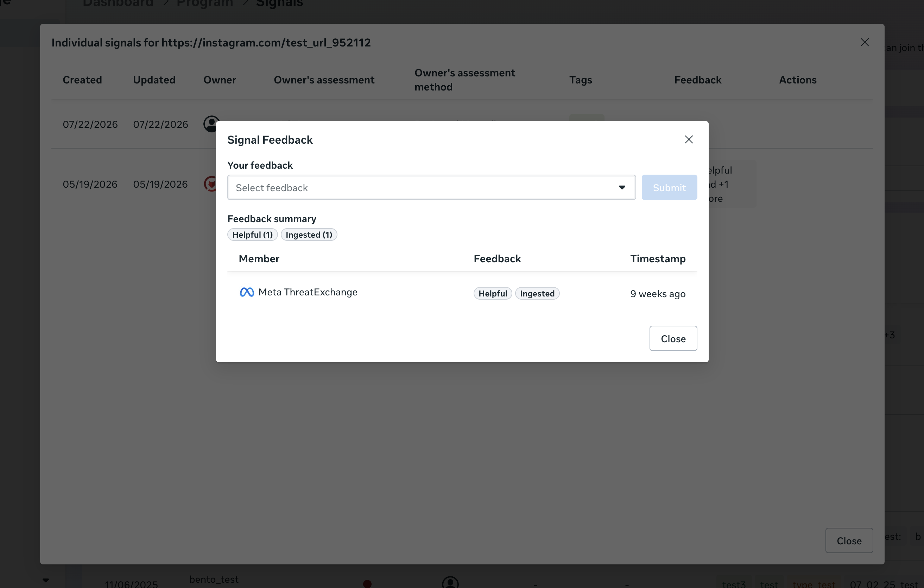
Task: Click the Feedback column header in signals table
Action: [x=698, y=80]
